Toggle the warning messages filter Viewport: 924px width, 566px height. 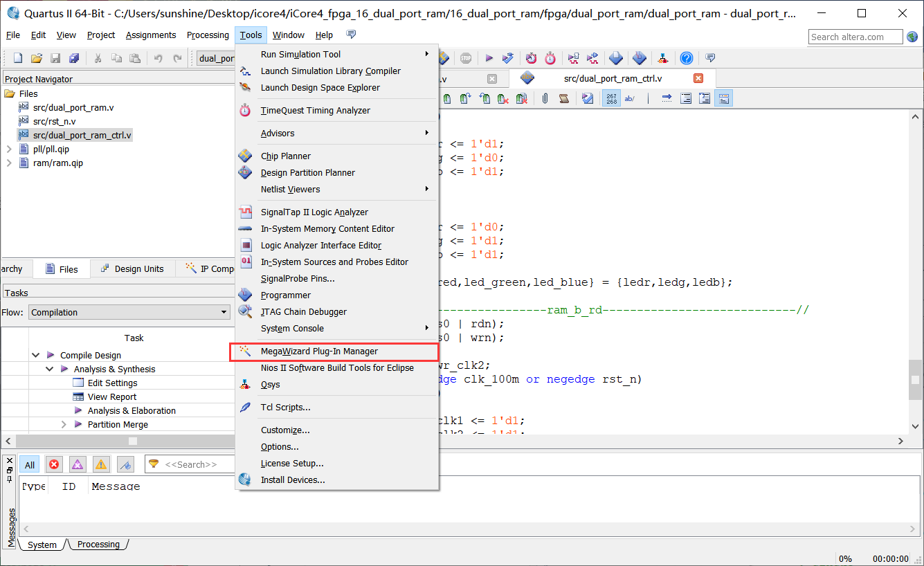tap(101, 465)
